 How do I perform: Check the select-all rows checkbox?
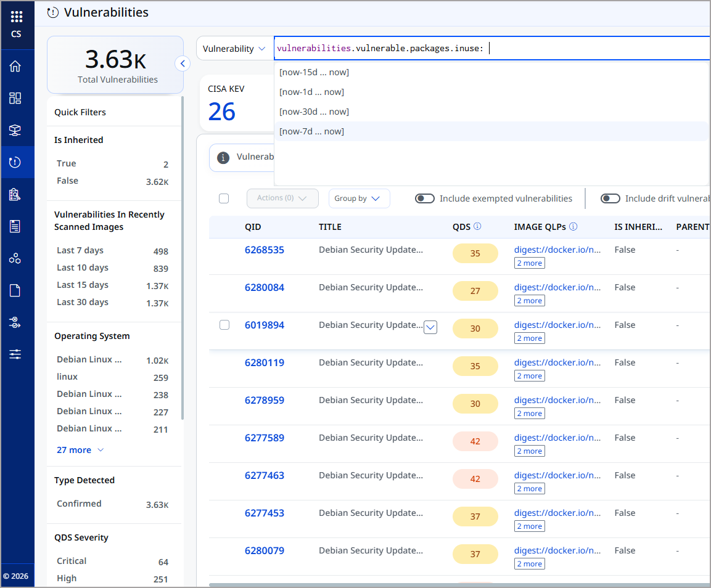point(224,198)
